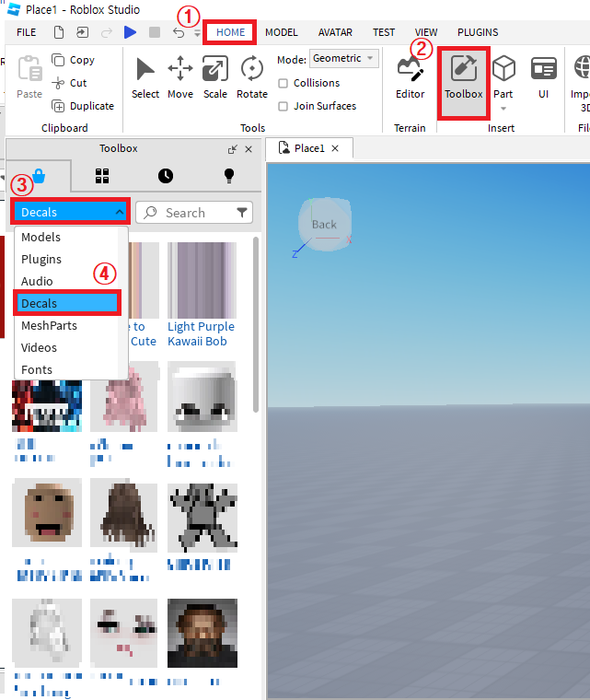Click the Back face of the view selector

[x=325, y=224]
